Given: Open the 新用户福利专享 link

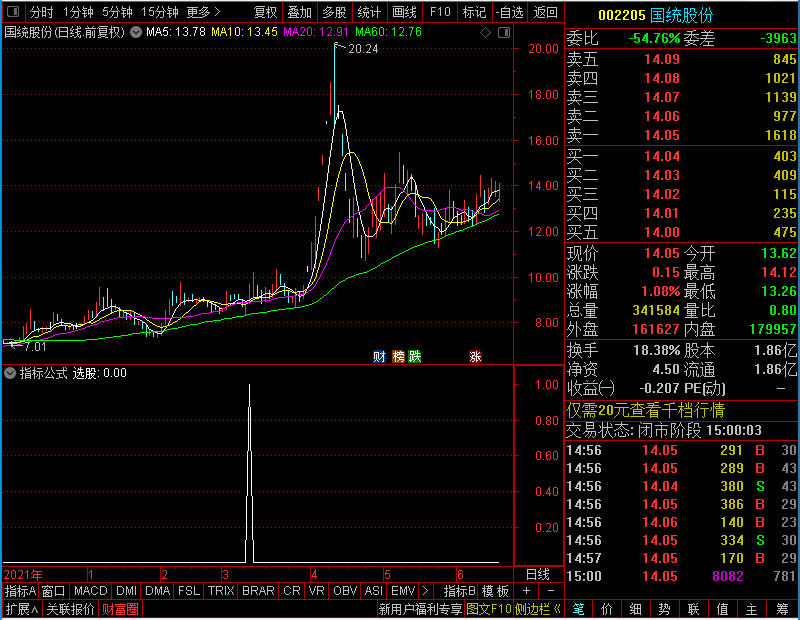Looking at the screenshot, I should tap(420, 609).
